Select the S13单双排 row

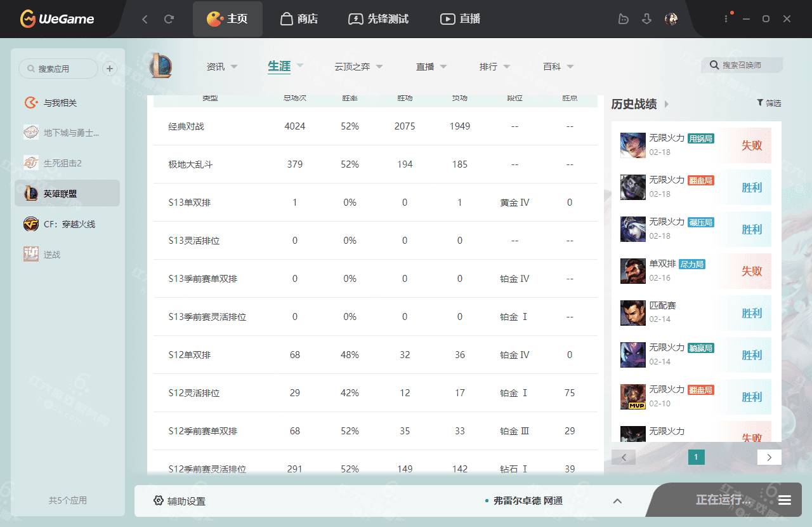point(376,203)
